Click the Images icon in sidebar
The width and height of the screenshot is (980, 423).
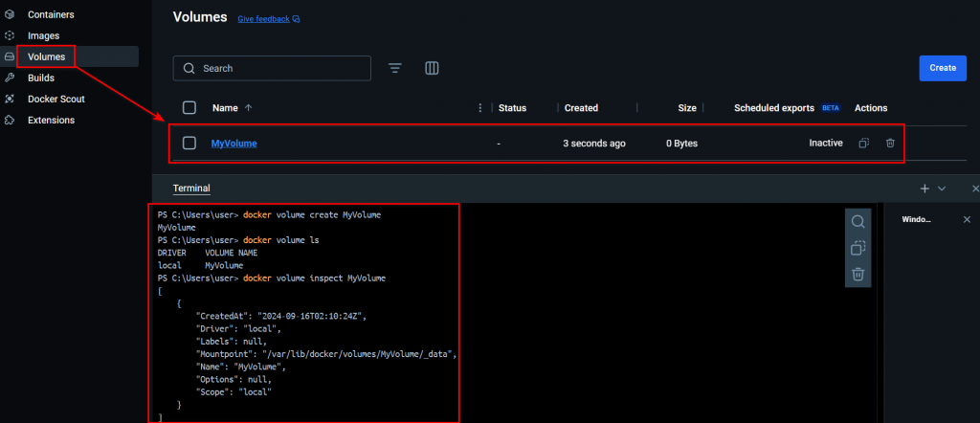10,35
